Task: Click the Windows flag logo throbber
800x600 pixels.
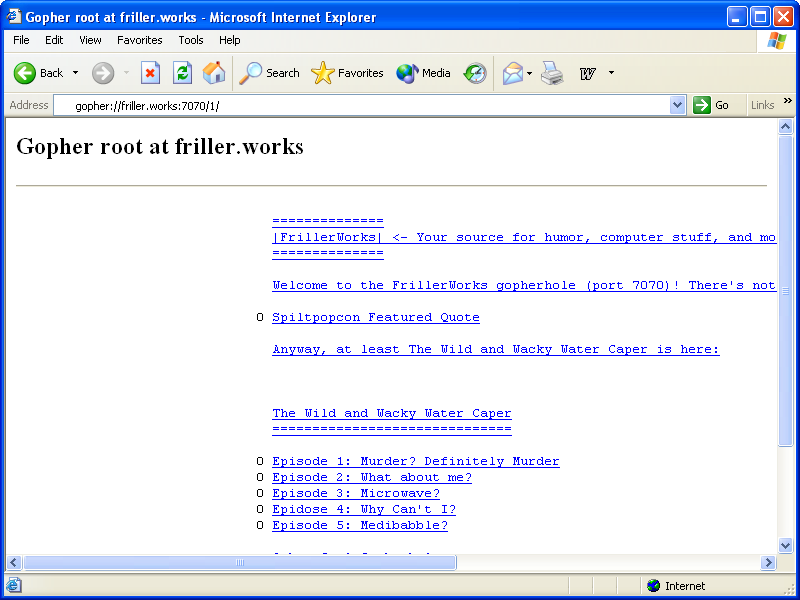Action: click(x=776, y=40)
